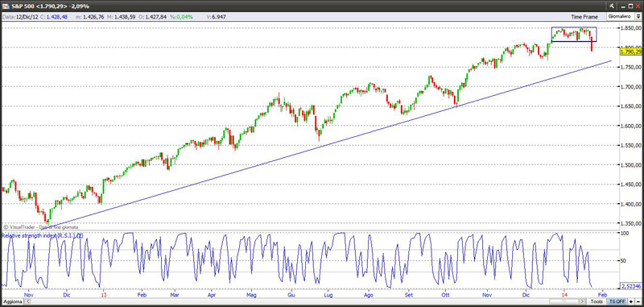Click the Data:12/Dic/12 date field
Screen dimensions: 644x307
coord(21,17)
